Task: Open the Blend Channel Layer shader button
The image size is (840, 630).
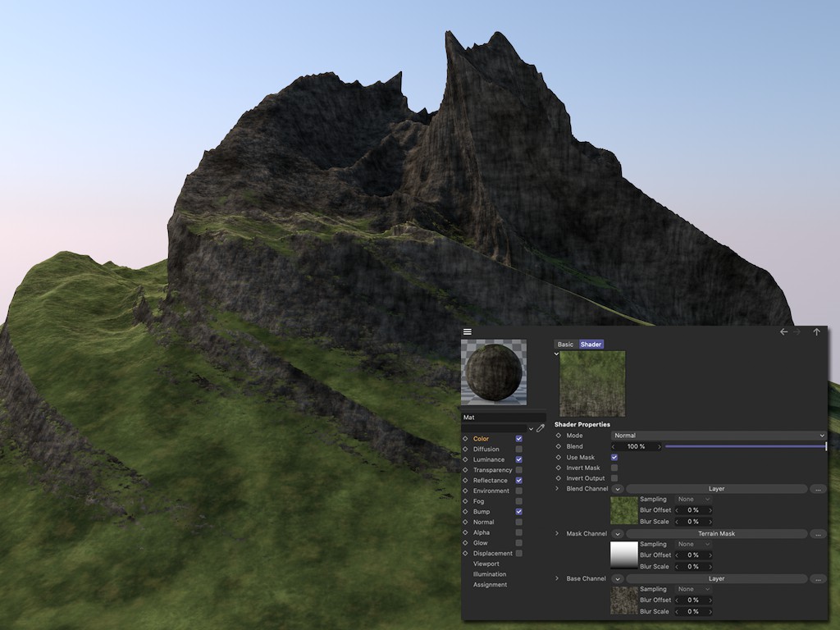Action: (716, 489)
